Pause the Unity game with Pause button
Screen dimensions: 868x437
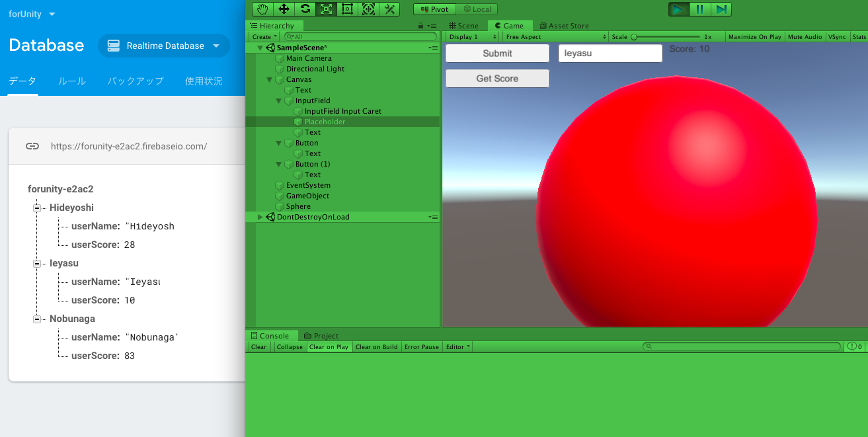pyautogui.click(x=699, y=9)
